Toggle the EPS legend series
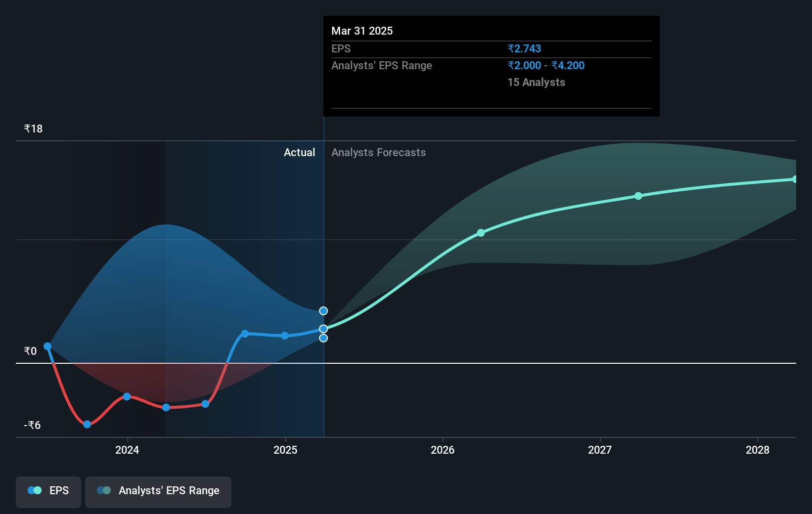The width and height of the screenshot is (812, 514). 48,492
